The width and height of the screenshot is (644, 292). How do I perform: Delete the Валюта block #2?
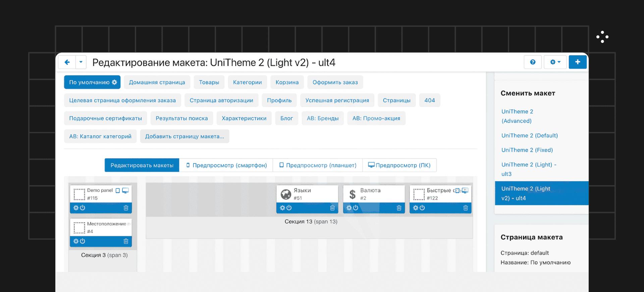click(x=399, y=208)
